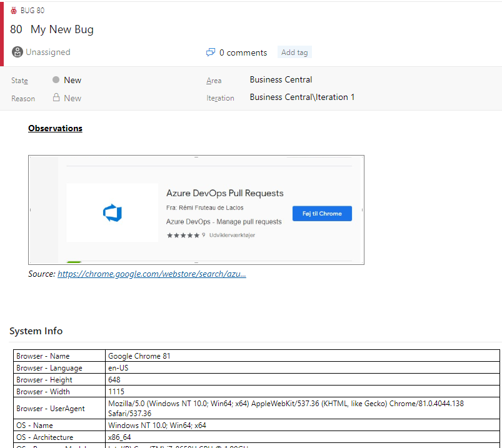This screenshot has height=448, width=502.
Task: Click the red bug icon beside BUG 80
Action: tap(14, 11)
